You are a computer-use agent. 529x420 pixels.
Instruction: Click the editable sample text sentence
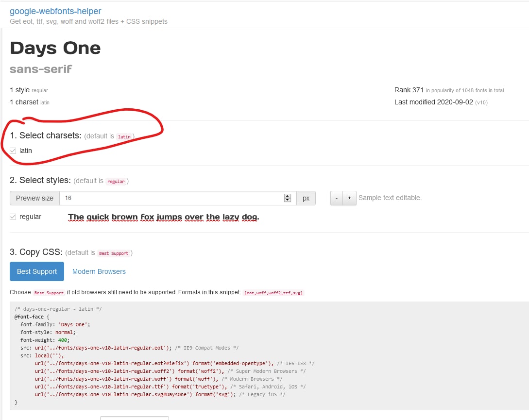(164, 217)
